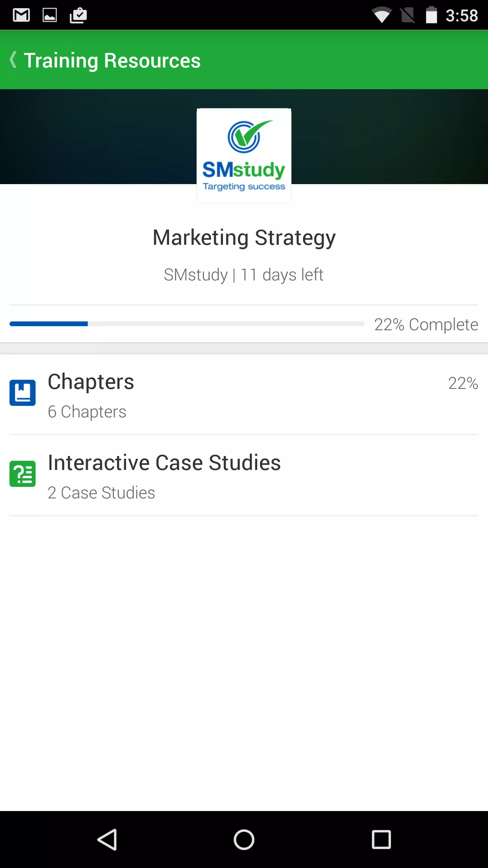Open Interactive Case Studies section
Image resolution: width=488 pixels, height=868 pixels.
coord(244,475)
